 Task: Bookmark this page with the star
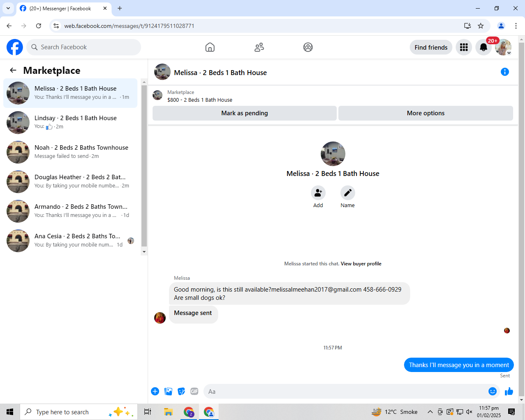481,26
